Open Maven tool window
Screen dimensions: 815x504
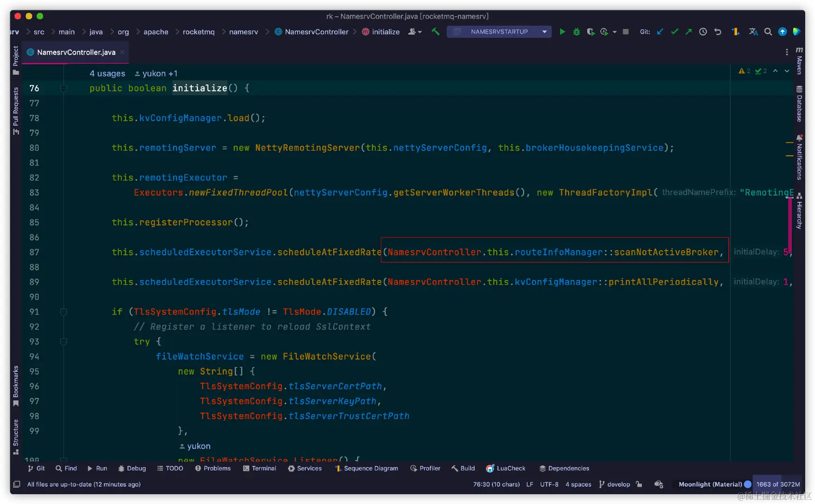[799, 60]
